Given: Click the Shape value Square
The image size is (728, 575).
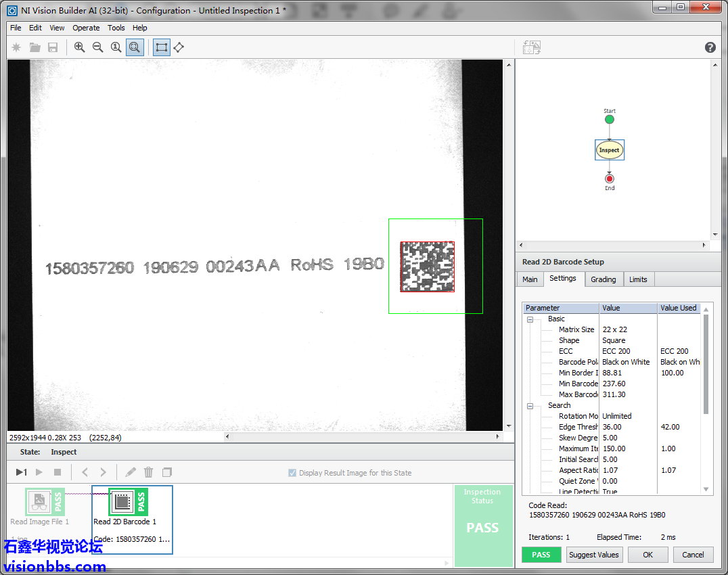Looking at the screenshot, I should pos(614,340).
